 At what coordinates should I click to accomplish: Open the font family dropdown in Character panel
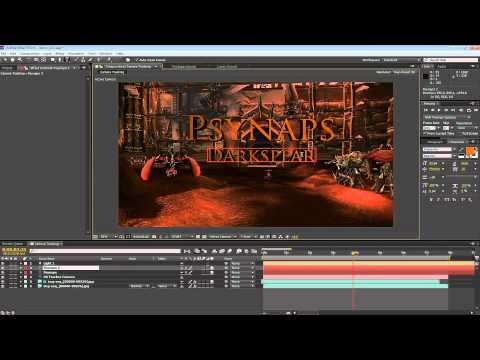(437, 149)
